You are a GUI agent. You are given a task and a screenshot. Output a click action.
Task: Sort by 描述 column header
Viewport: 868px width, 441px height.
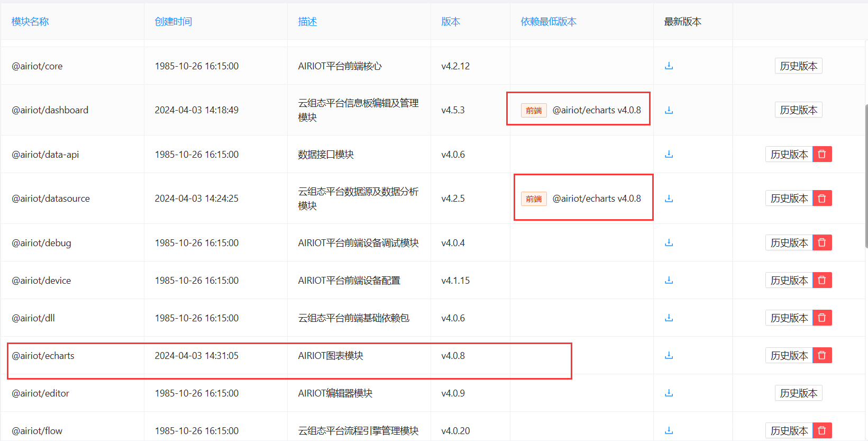point(307,22)
